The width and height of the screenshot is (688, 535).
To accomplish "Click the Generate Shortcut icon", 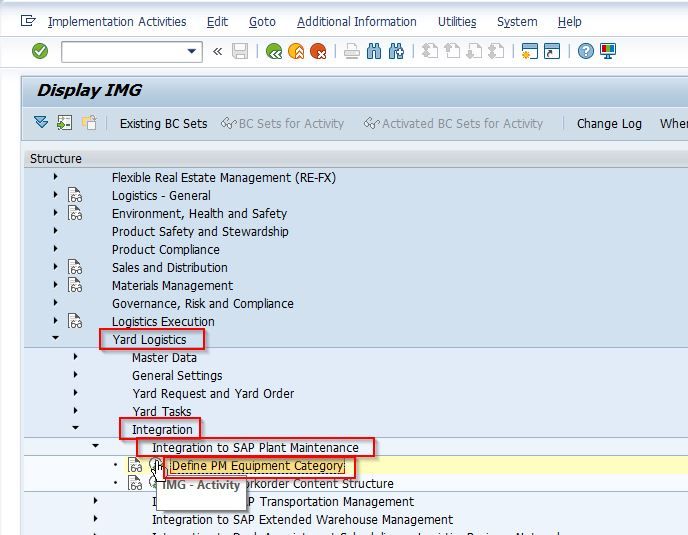I will coord(552,51).
